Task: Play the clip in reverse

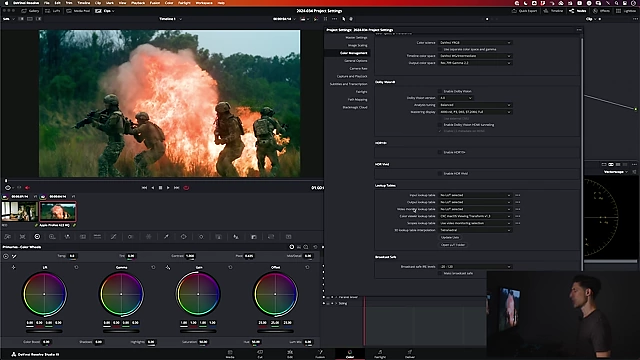Action: pyautogui.click(x=153, y=188)
